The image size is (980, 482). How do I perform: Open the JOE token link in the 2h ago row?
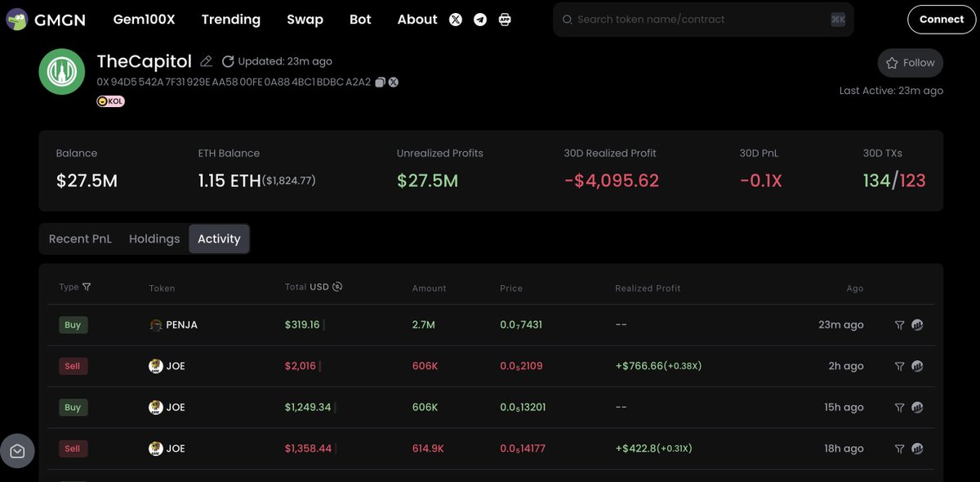(x=176, y=366)
